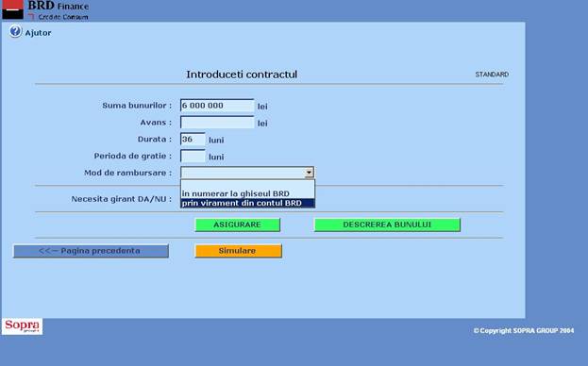
Task: Click the Sopra Group logo
Action: (x=22, y=326)
